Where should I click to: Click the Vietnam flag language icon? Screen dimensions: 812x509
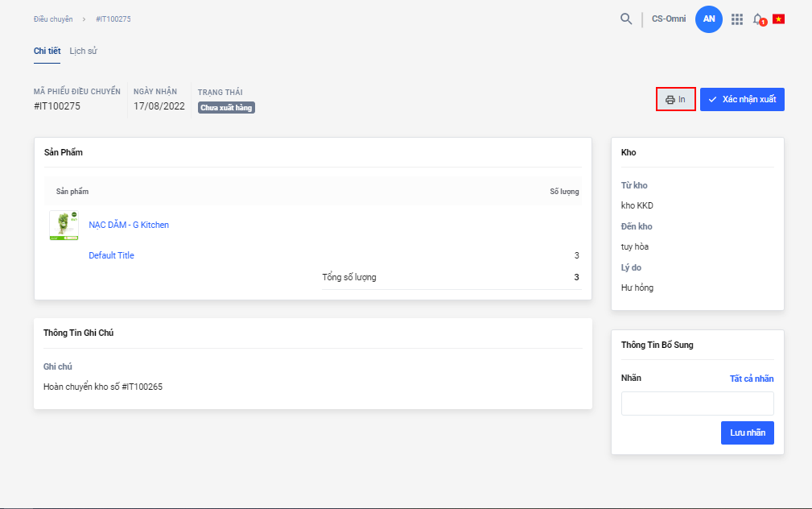point(778,19)
